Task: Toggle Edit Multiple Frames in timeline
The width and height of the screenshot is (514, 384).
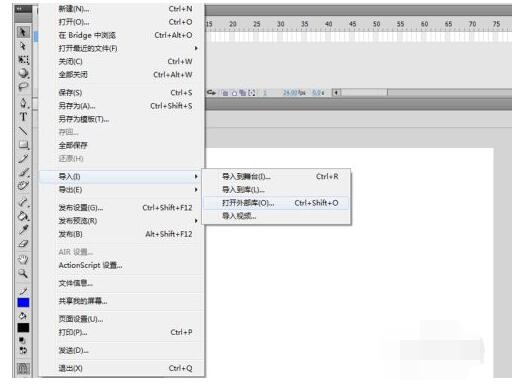Action: click(x=243, y=93)
